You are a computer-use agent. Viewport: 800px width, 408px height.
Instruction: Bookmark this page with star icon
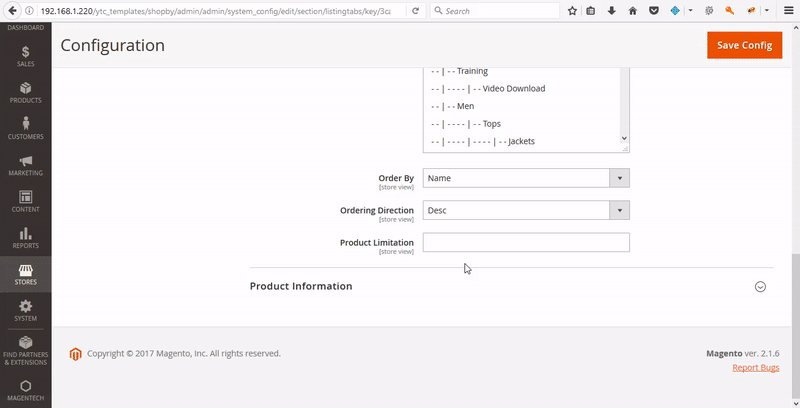[572, 11]
